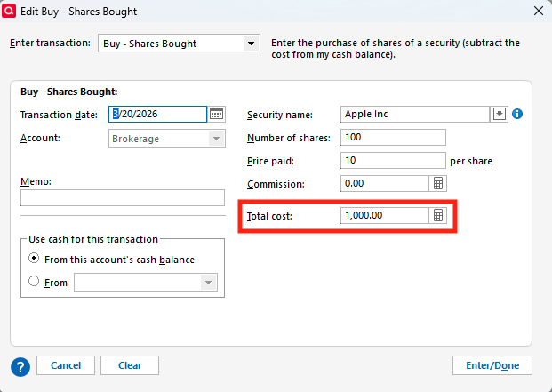The width and height of the screenshot is (552, 392).
Task: Expand the Enter transaction type dropdown
Action: point(250,43)
